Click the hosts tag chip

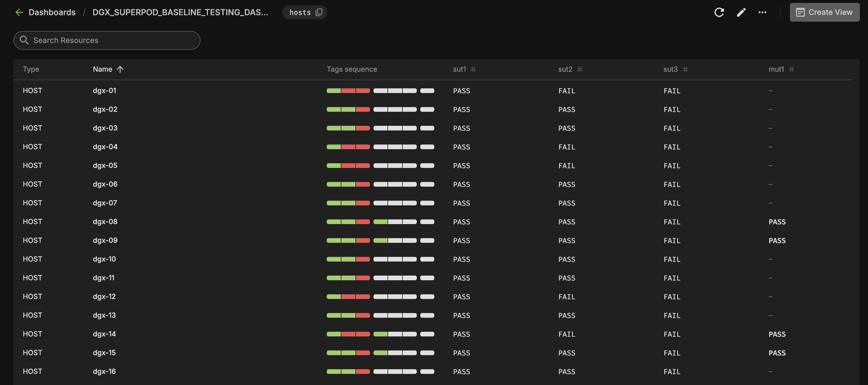[x=305, y=13]
